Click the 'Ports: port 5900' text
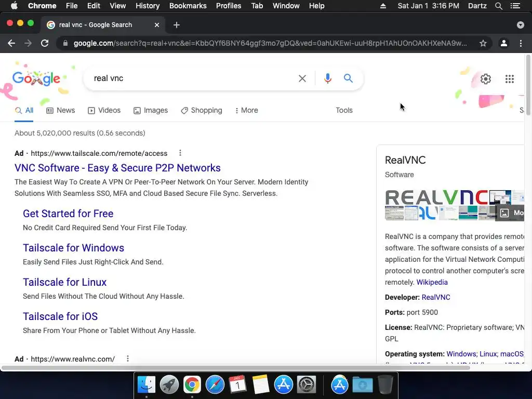 point(411,312)
